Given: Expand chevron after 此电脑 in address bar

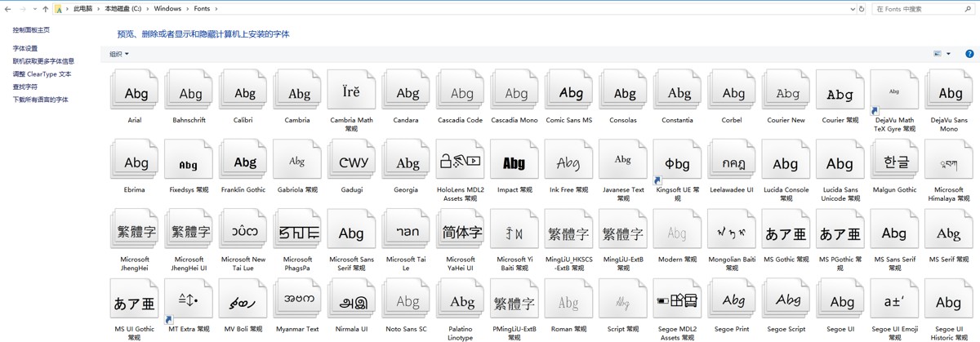Looking at the screenshot, I should [x=98, y=9].
